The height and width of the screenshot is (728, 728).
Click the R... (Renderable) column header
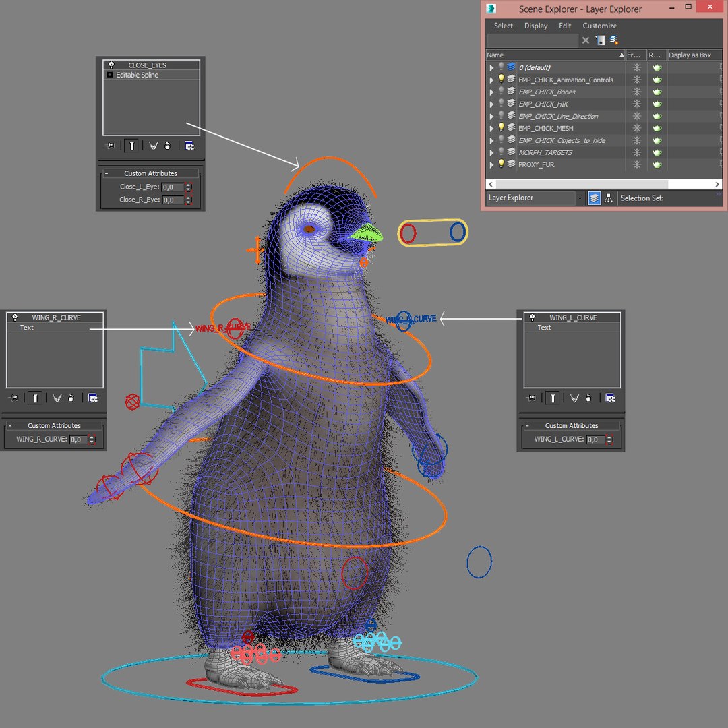coord(657,55)
